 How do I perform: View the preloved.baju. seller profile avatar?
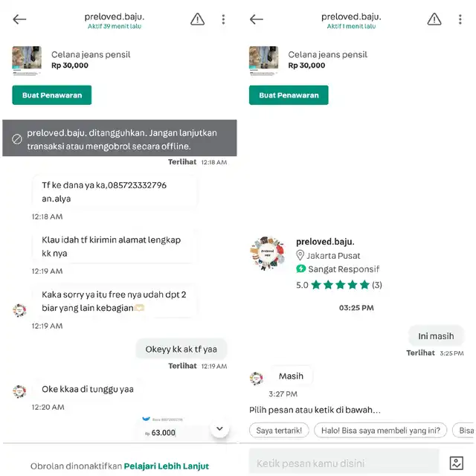tap(268, 254)
